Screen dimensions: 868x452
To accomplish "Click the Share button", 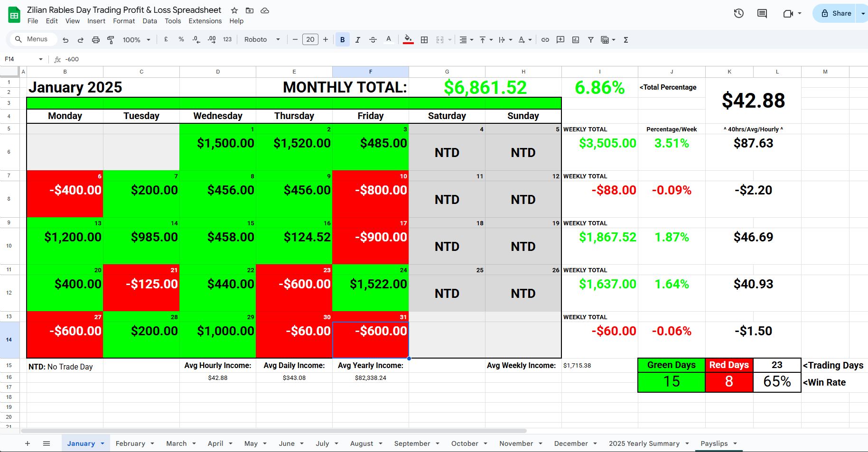I will (x=836, y=13).
